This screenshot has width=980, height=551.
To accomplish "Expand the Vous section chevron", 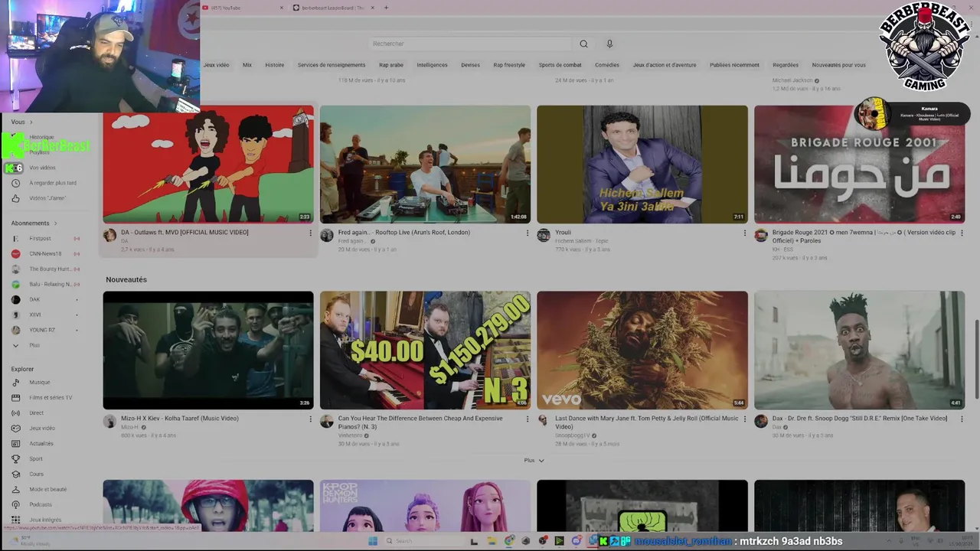I will pos(30,122).
